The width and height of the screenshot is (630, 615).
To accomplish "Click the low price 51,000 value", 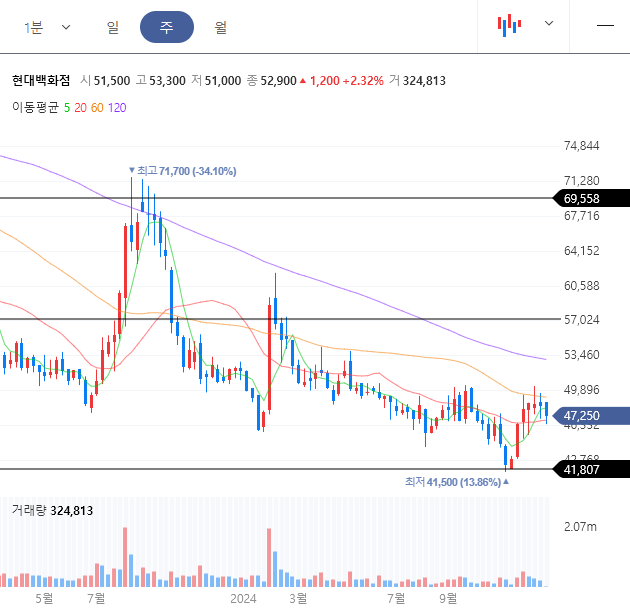I will [x=223, y=81].
